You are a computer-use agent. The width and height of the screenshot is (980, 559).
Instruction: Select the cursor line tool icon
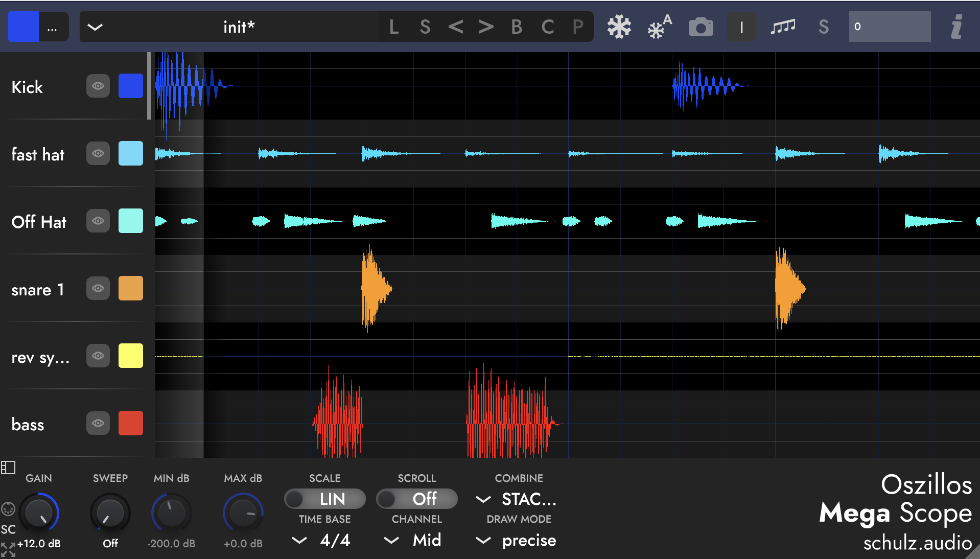point(741,27)
